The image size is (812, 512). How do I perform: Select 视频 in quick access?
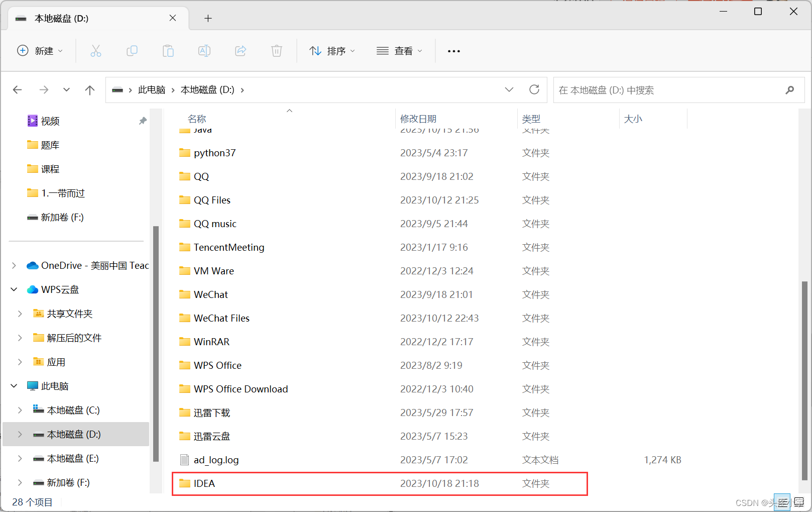[50, 121]
